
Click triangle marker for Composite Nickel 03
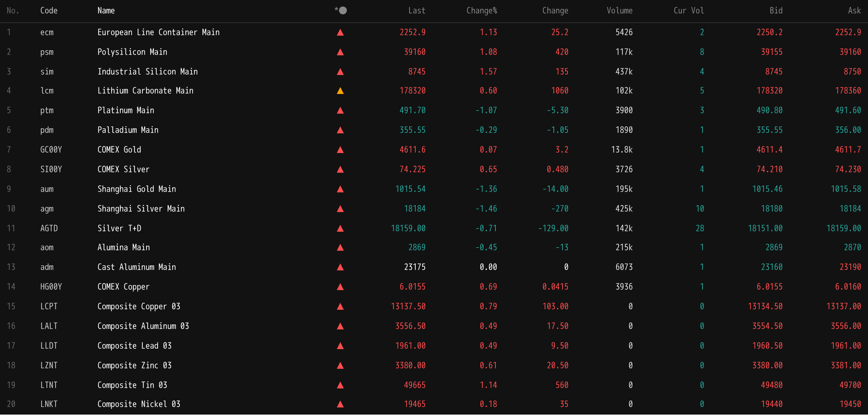[x=340, y=404]
